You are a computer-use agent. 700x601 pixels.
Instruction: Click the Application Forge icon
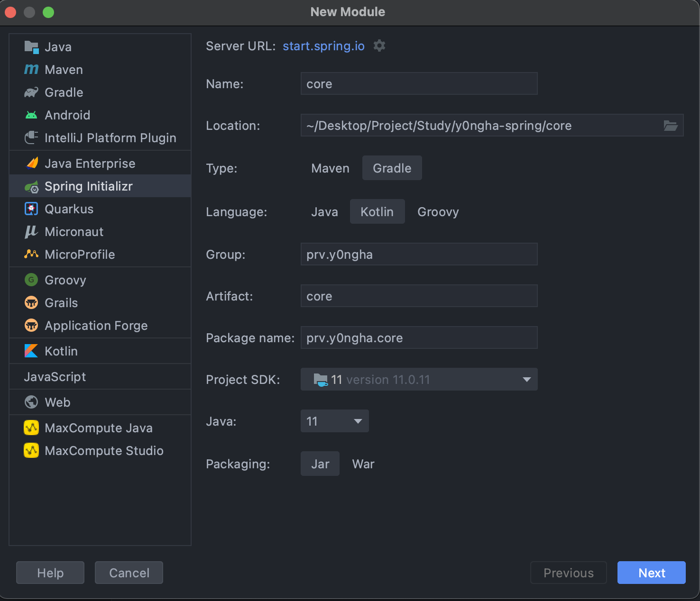pyautogui.click(x=31, y=326)
